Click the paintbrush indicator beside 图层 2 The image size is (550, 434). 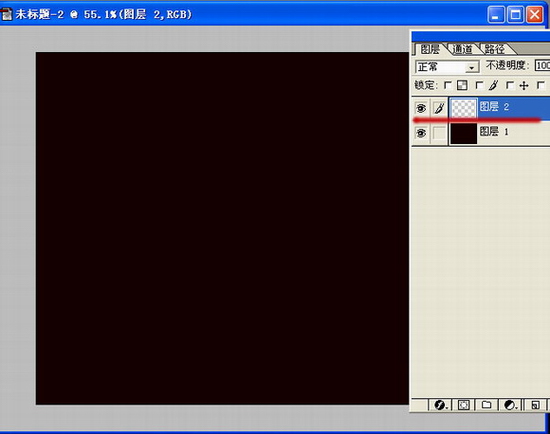(x=439, y=108)
